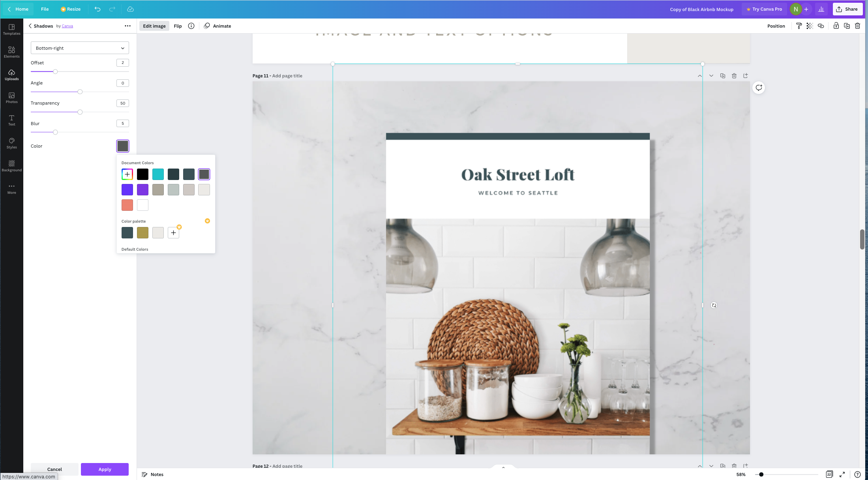Open the File menu
The width and height of the screenshot is (868, 480).
[x=45, y=9]
